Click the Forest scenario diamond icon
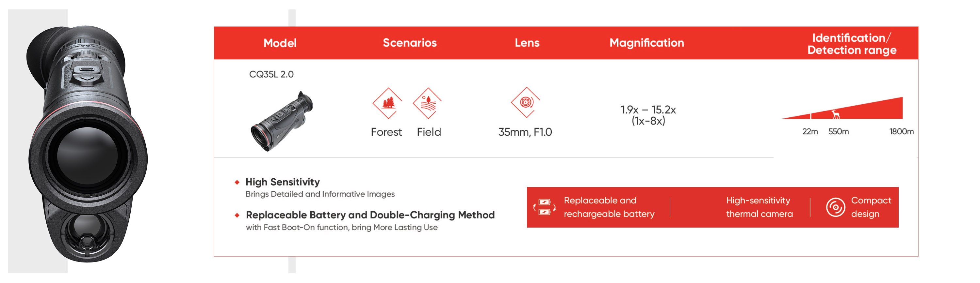980x283 pixels. point(387,103)
